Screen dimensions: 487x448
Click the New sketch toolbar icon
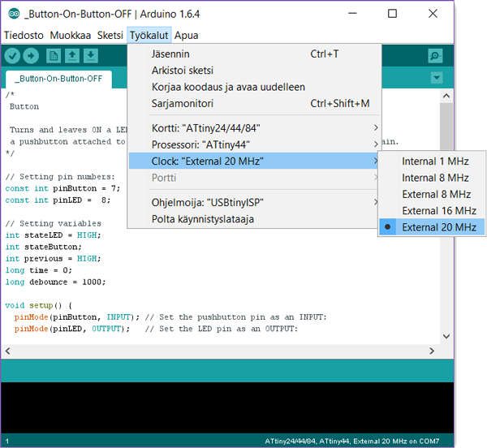point(54,56)
